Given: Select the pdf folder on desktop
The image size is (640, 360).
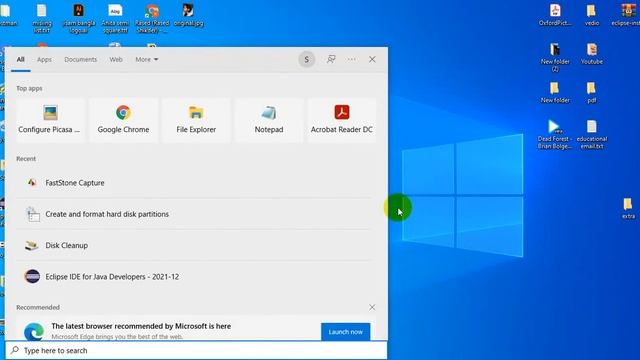Looking at the screenshot, I should pos(591,93).
